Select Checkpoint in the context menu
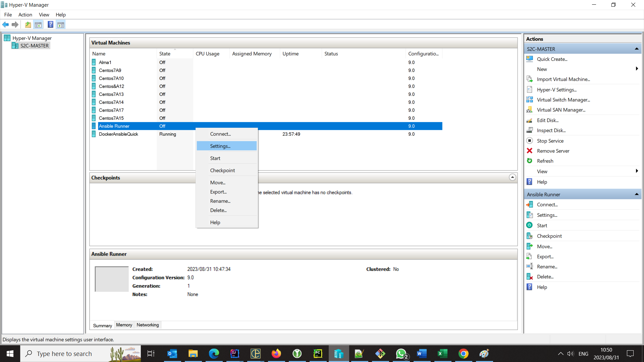 [x=222, y=170]
